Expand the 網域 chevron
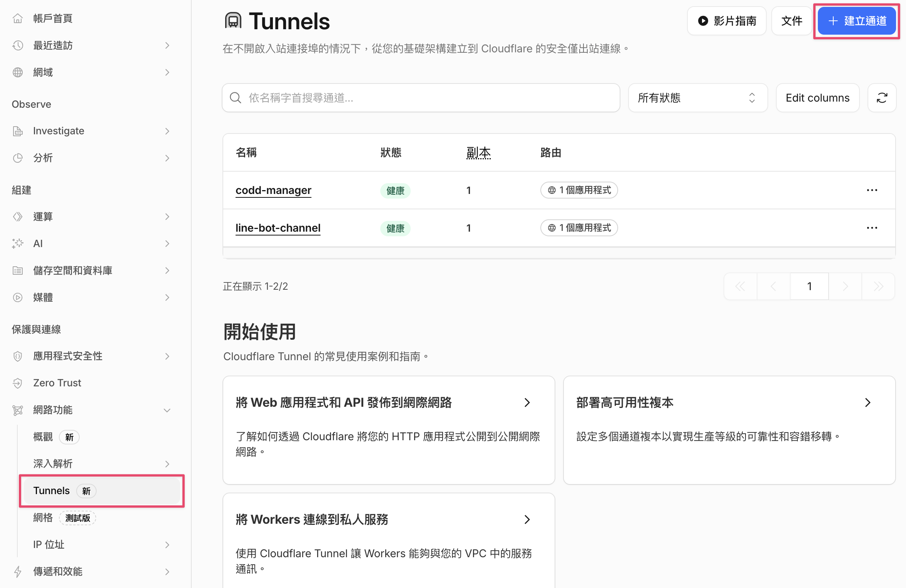Screen dimensions: 906x588 pos(167,72)
